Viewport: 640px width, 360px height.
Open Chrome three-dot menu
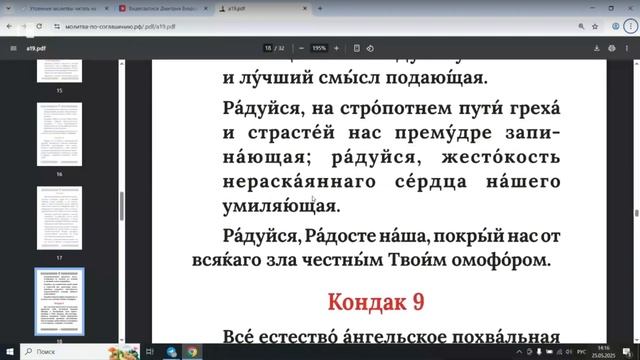pyautogui.click(x=631, y=27)
